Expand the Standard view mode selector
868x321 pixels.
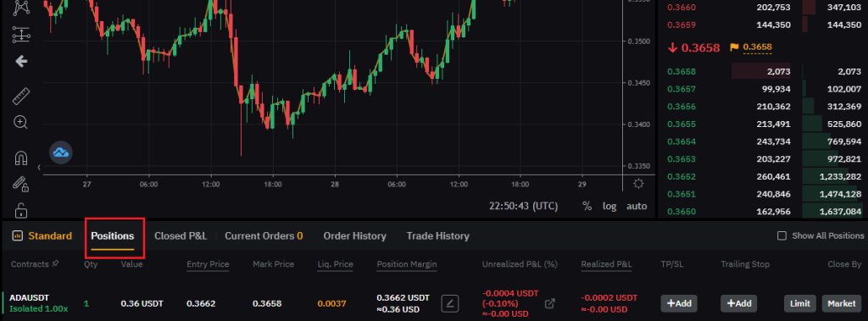42,235
